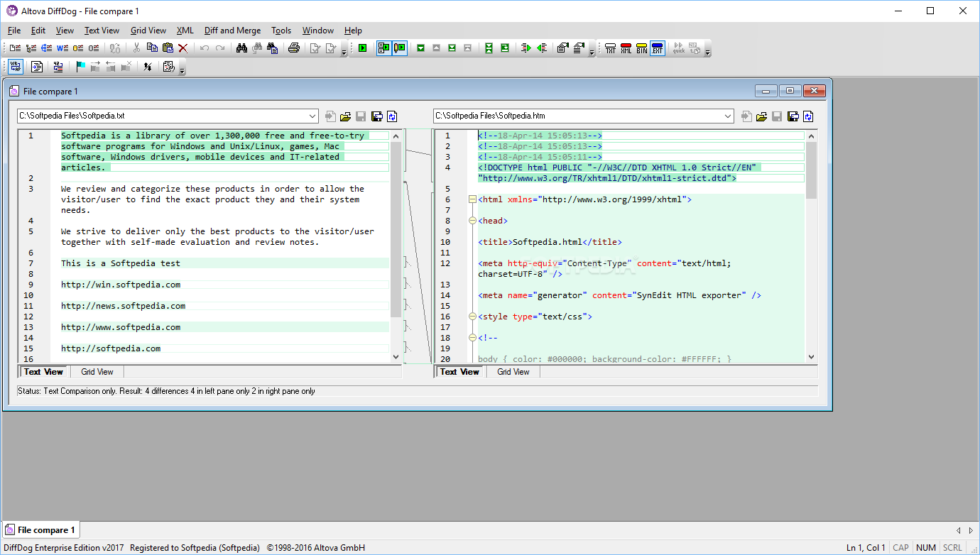Click the Paste clipboard icon

[168, 48]
